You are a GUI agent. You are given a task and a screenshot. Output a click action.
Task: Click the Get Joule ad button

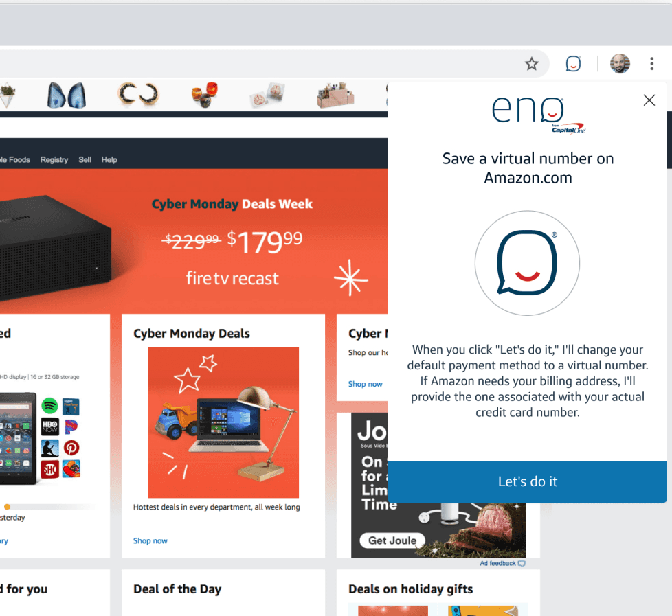392,540
